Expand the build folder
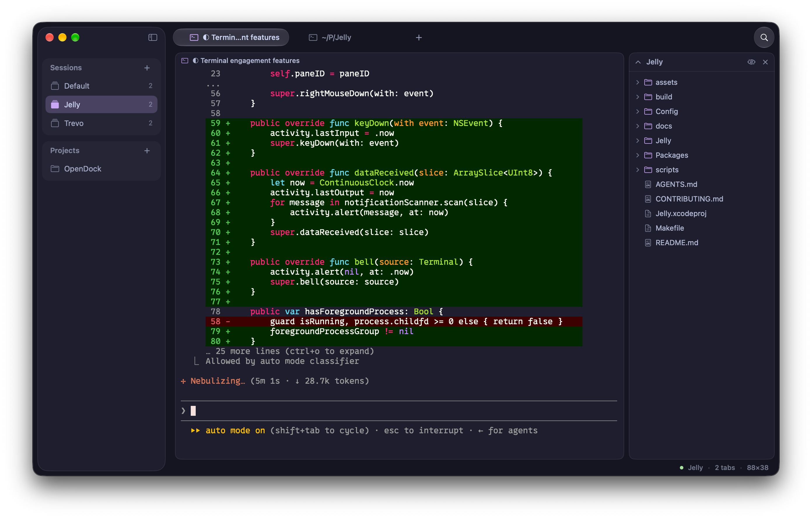 coord(638,97)
